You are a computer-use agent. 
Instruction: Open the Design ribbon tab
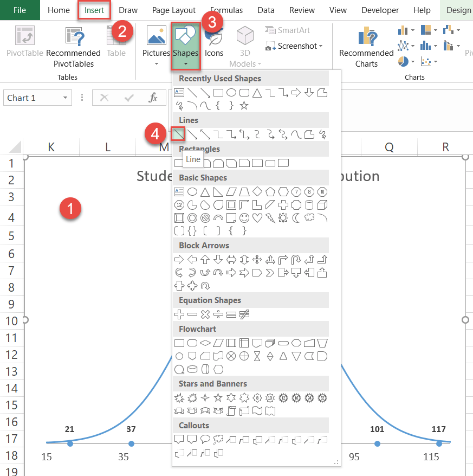[x=458, y=10]
